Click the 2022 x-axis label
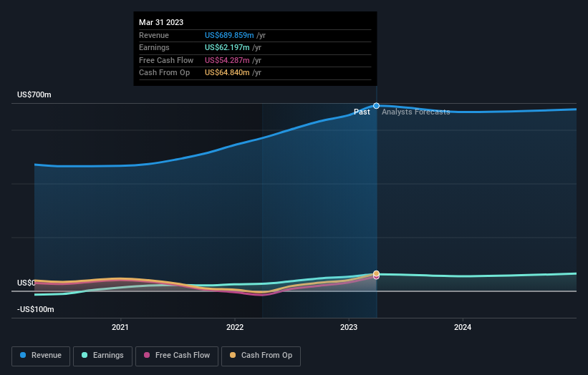 pos(235,328)
